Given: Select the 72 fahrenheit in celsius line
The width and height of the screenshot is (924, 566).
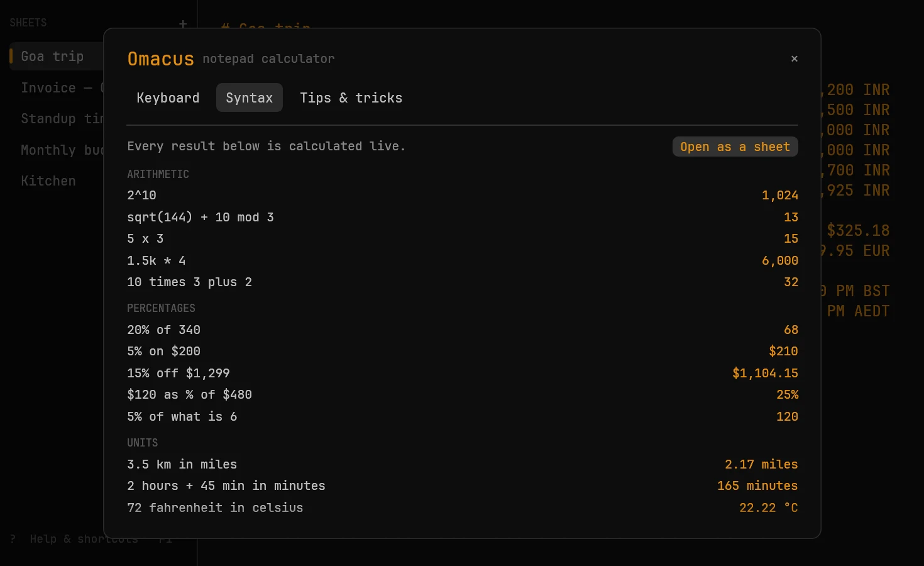Looking at the screenshot, I should click(x=216, y=508).
